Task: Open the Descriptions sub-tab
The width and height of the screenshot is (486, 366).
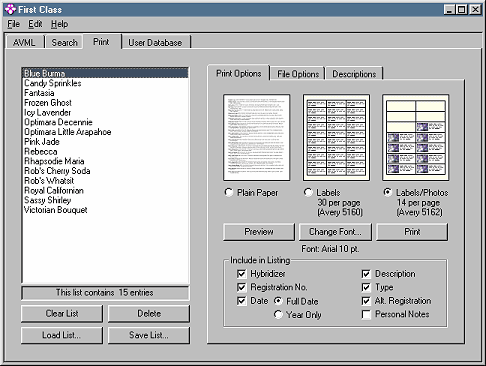Action: [x=354, y=74]
